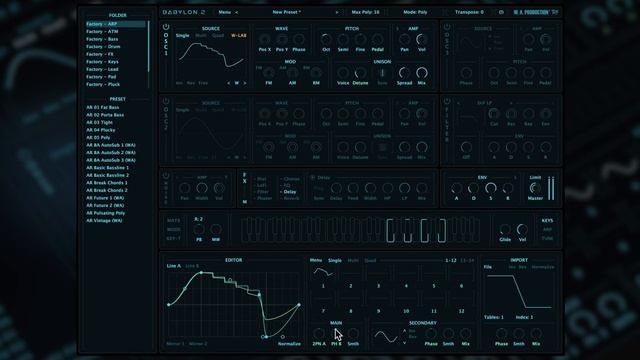
Task: Open the main Menu in top bar
Action: pos(224,12)
